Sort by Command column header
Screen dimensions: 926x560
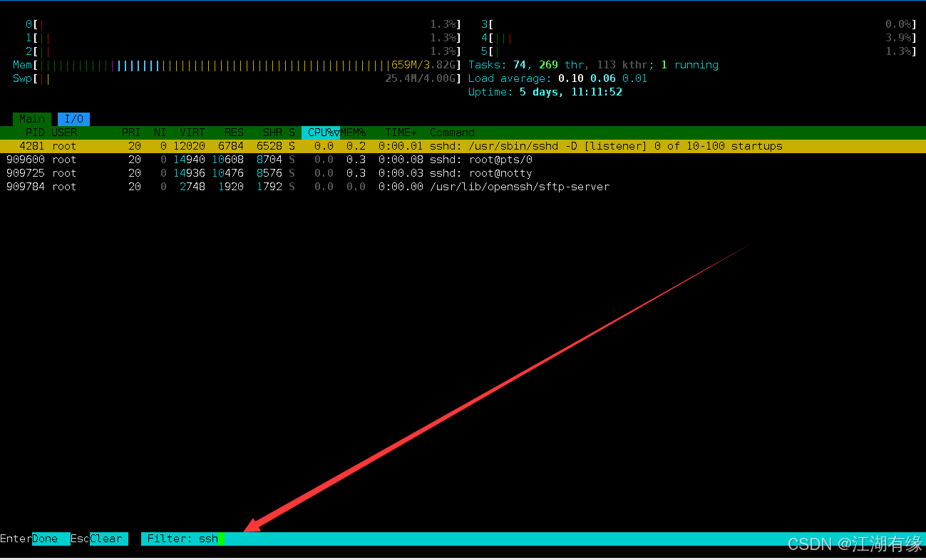[452, 133]
